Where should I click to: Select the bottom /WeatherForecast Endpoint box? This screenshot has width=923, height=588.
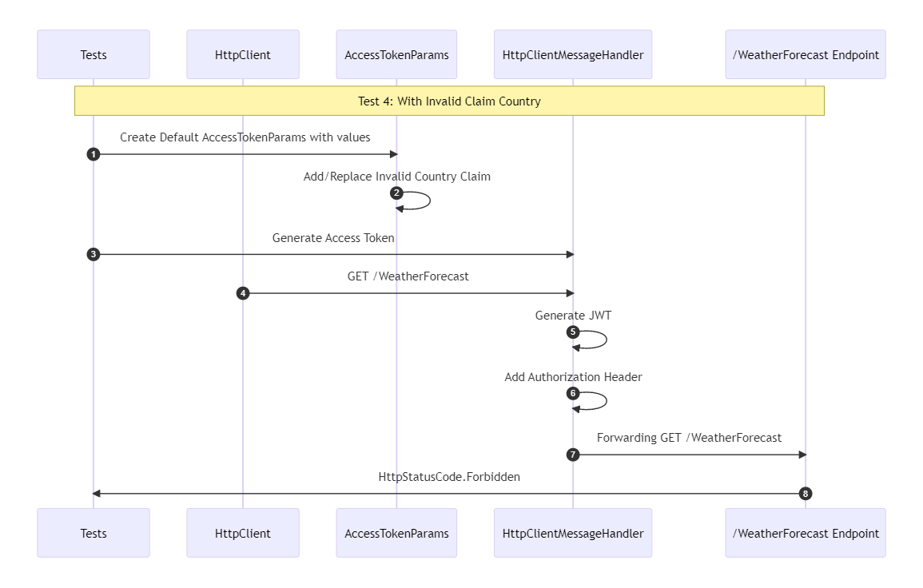[x=806, y=533]
